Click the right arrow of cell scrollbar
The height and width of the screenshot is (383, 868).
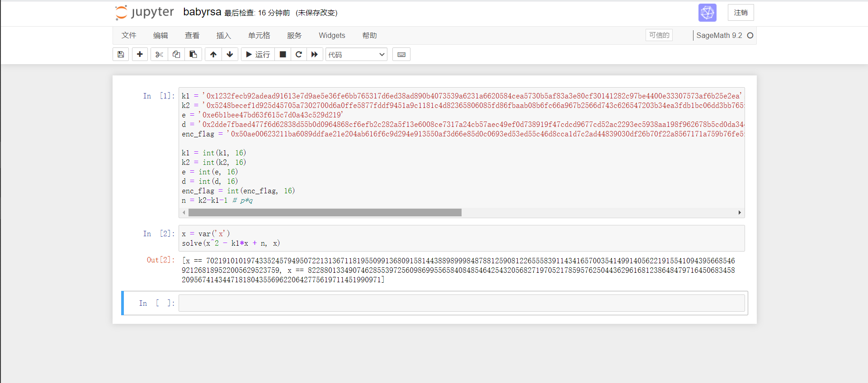click(x=740, y=213)
